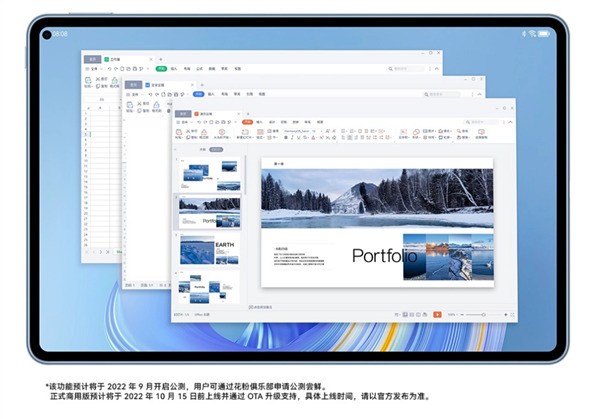
Task: Switch to Home tab in presentation window
Action: pyautogui.click(x=183, y=114)
